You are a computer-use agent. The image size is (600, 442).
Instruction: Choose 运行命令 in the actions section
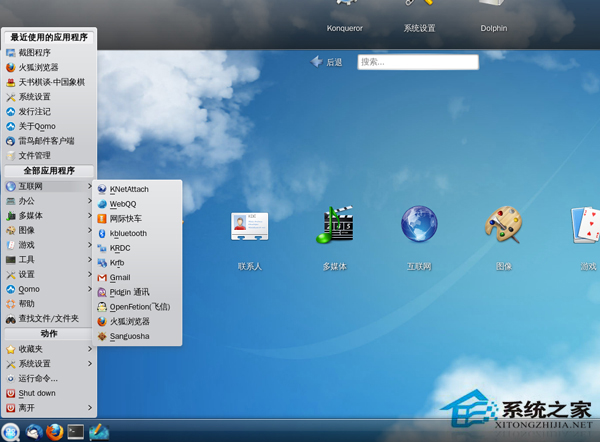(38, 379)
